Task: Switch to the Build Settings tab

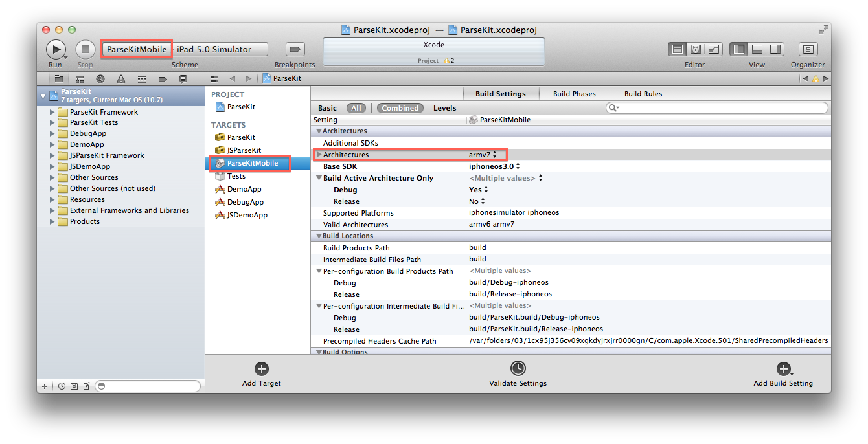Action: [x=500, y=94]
